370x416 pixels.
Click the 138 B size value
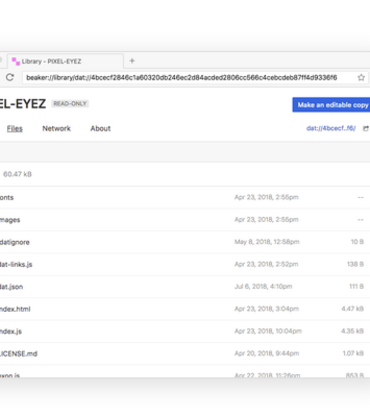355,264
